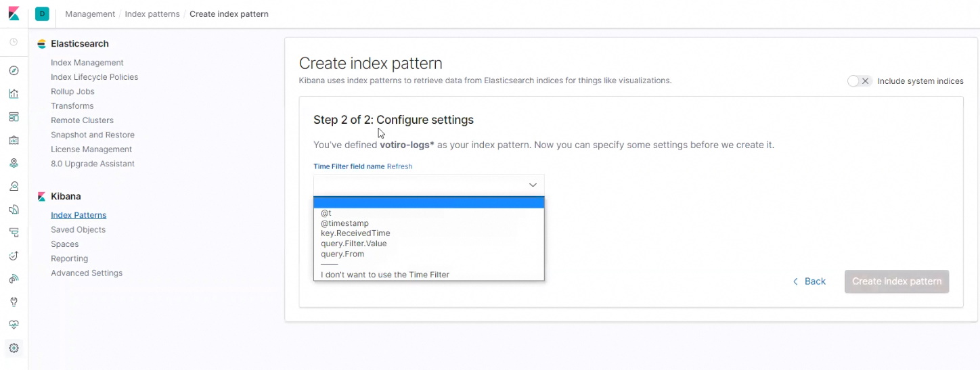Open SIEM radar icon in sidebar
980x370 pixels.
(14, 279)
